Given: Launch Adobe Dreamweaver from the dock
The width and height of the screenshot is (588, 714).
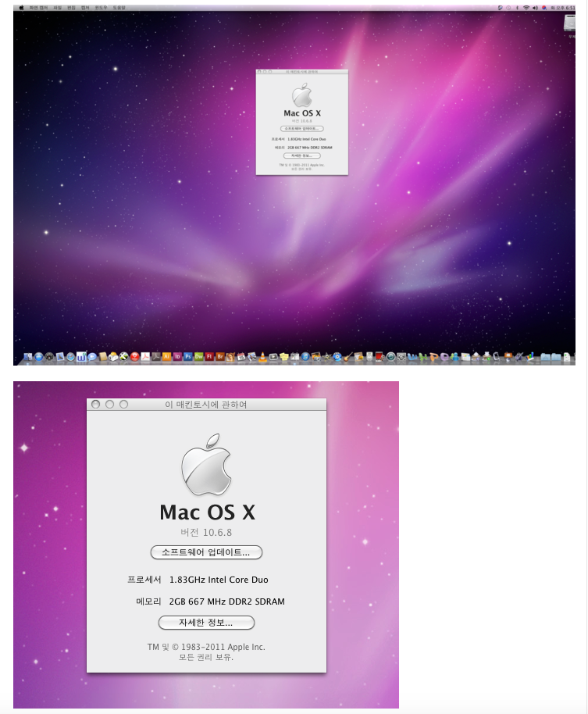Looking at the screenshot, I should [x=198, y=357].
